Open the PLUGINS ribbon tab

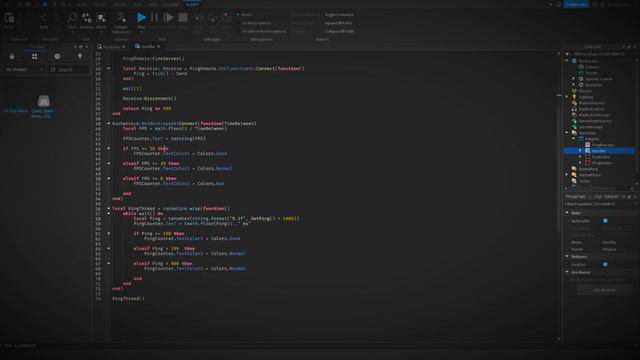click(x=171, y=4)
